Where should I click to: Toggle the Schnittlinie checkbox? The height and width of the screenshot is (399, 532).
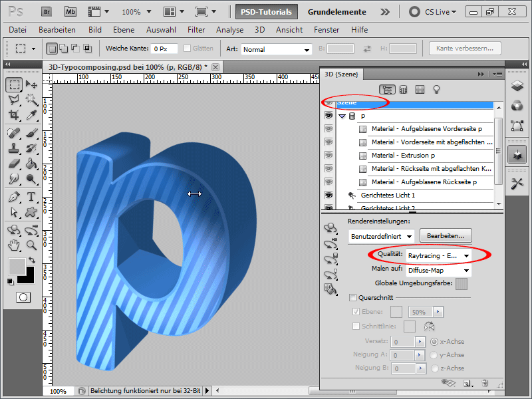(x=356, y=326)
